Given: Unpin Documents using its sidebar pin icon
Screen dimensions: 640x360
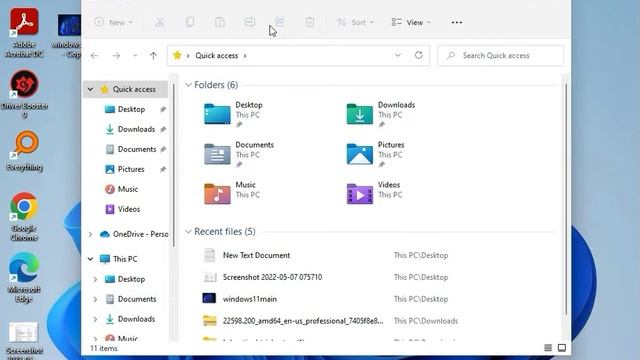Looking at the screenshot, I should pyautogui.click(x=163, y=149).
